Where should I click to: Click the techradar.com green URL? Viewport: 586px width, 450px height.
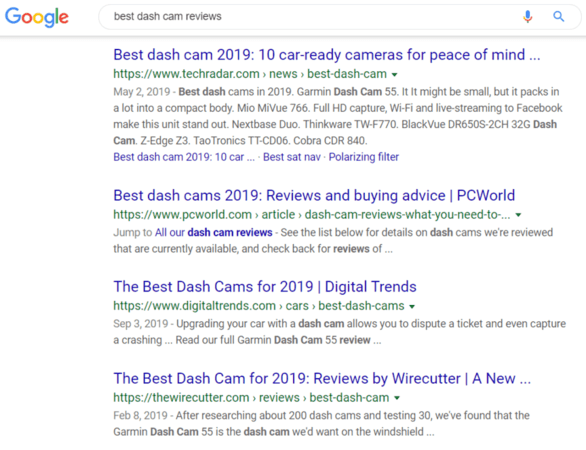(x=250, y=74)
